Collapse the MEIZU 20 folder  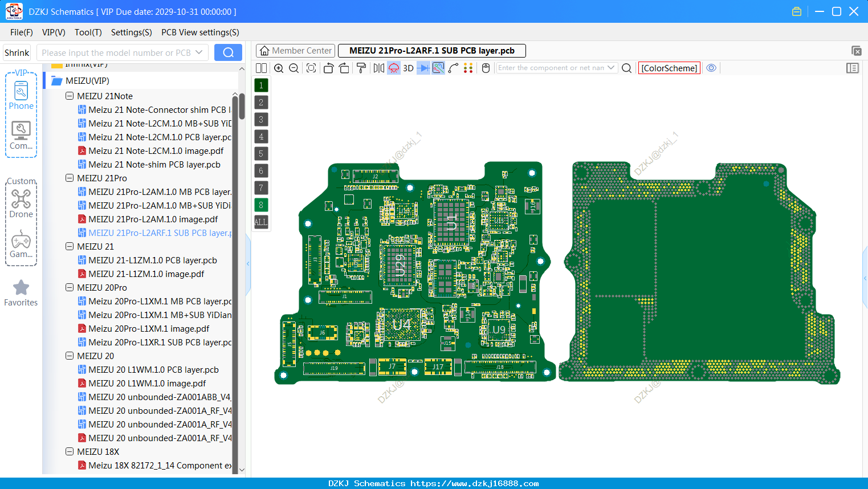[x=70, y=356]
